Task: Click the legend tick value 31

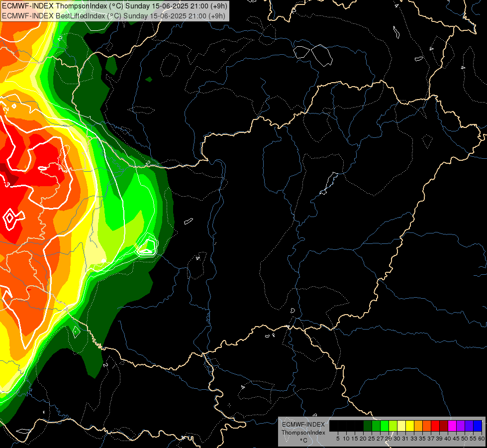Action: pyautogui.click(x=405, y=439)
